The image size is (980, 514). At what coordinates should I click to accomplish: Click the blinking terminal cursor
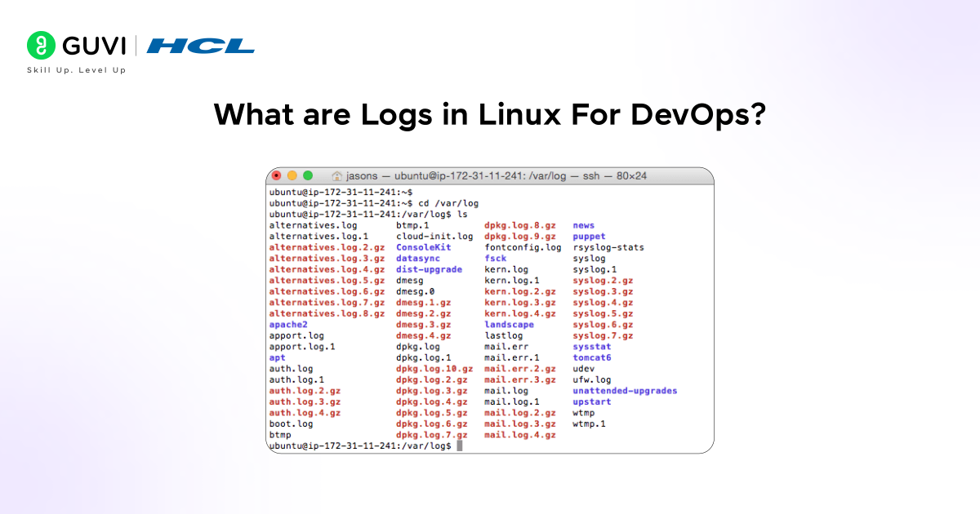pos(459,445)
